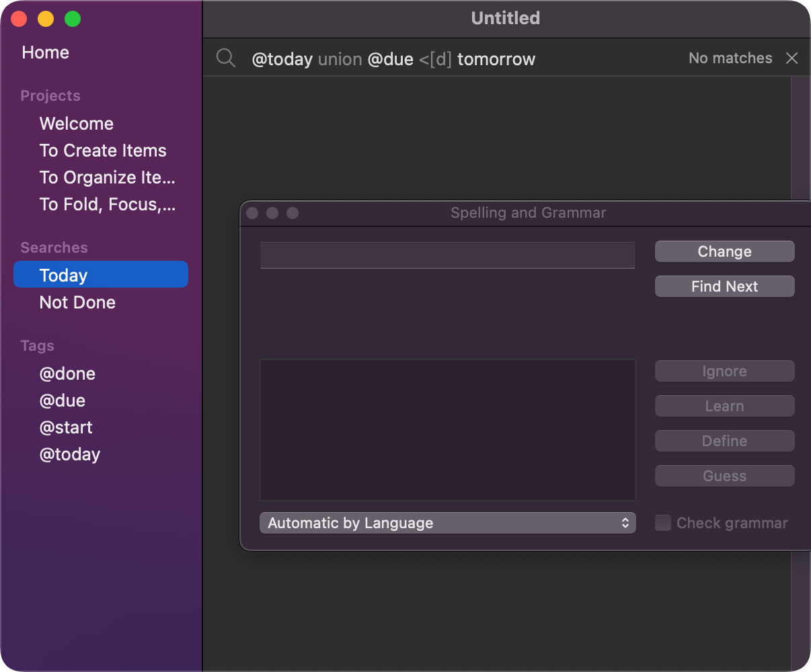
Task: Clear the search with the X icon
Action: click(x=792, y=58)
